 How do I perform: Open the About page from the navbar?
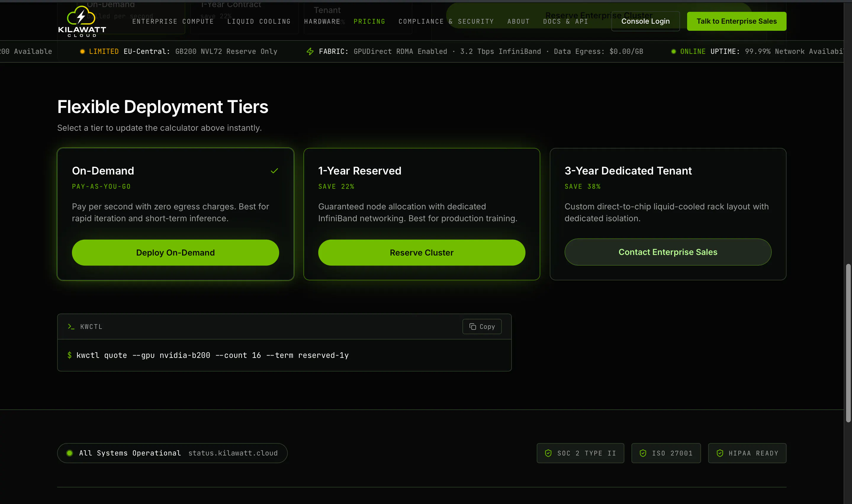point(519,21)
